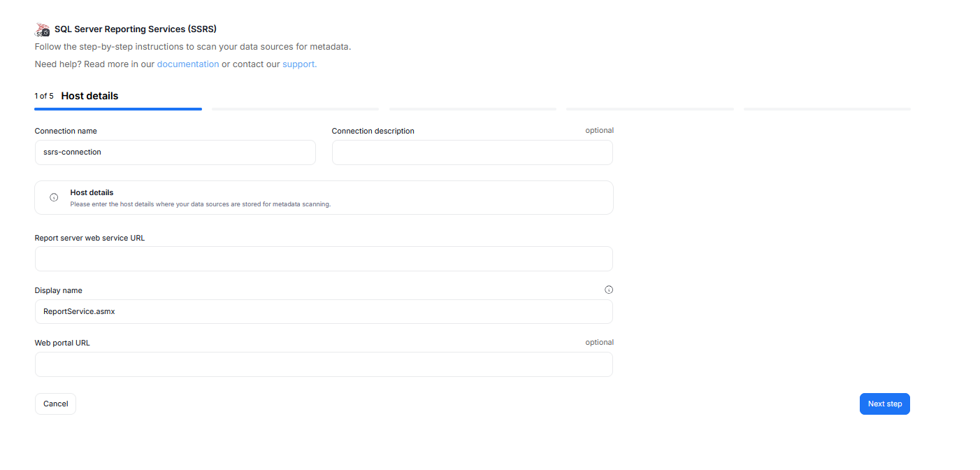Click the SQL Server Reporting Services title
The width and height of the screenshot is (980, 470).
tap(136, 29)
